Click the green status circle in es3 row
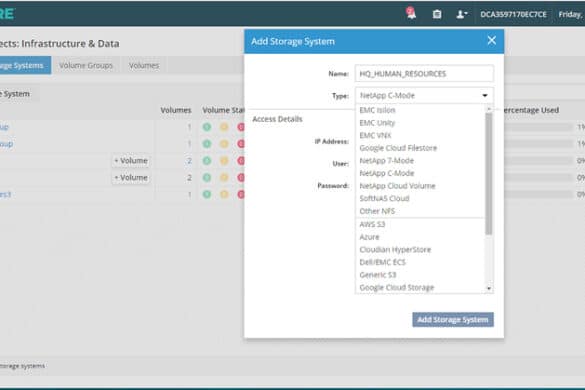 pyautogui.click(x=207, y=194)
